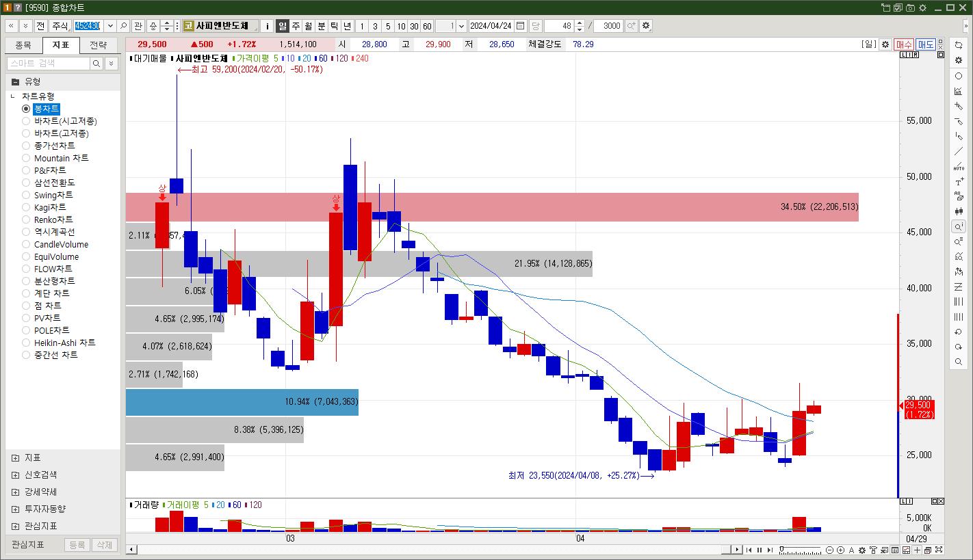Click the 30 minute interval button
973x560 pixels.
pos(414,26)
